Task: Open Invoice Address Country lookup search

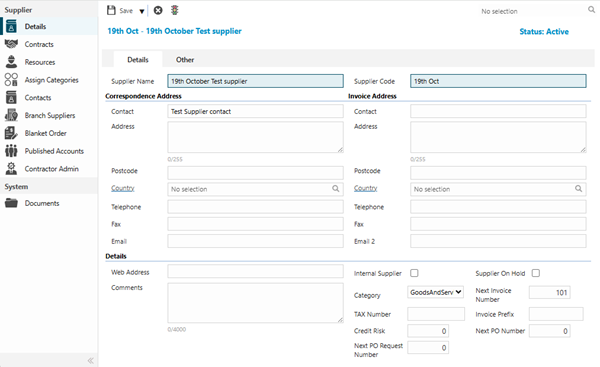Action: click(579, 189)
